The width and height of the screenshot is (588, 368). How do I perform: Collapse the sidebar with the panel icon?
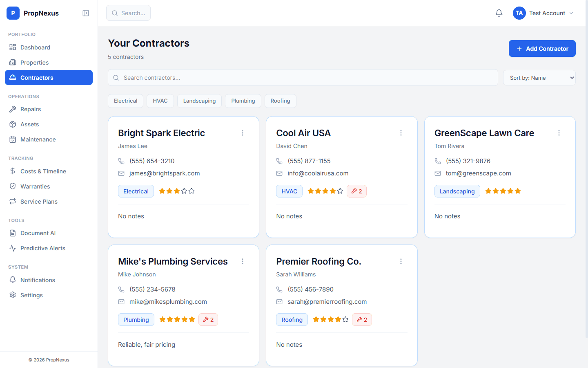click(x=85, y=13)
